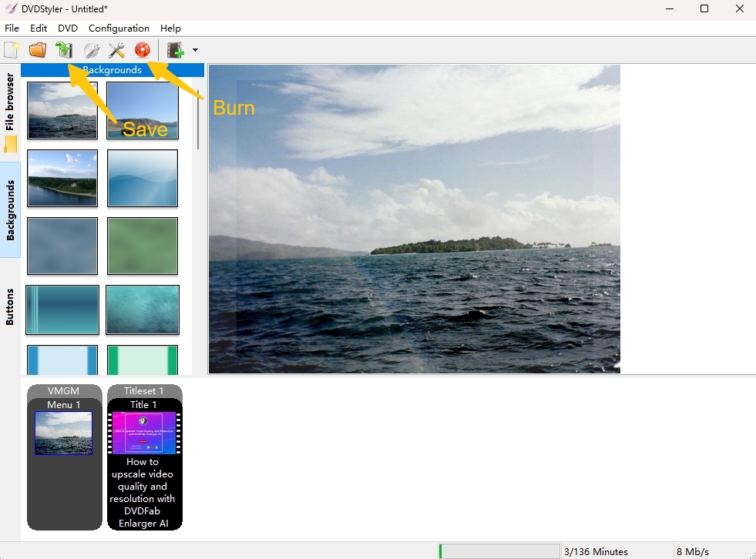756x559 pixels.
Task: Open the File menu
Action: point(12,28)
